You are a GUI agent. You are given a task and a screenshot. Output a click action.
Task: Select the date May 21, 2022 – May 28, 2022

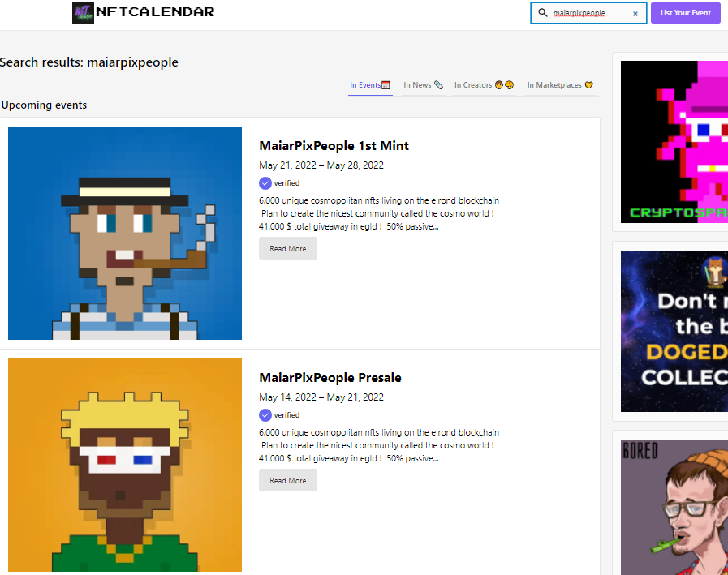321,165
